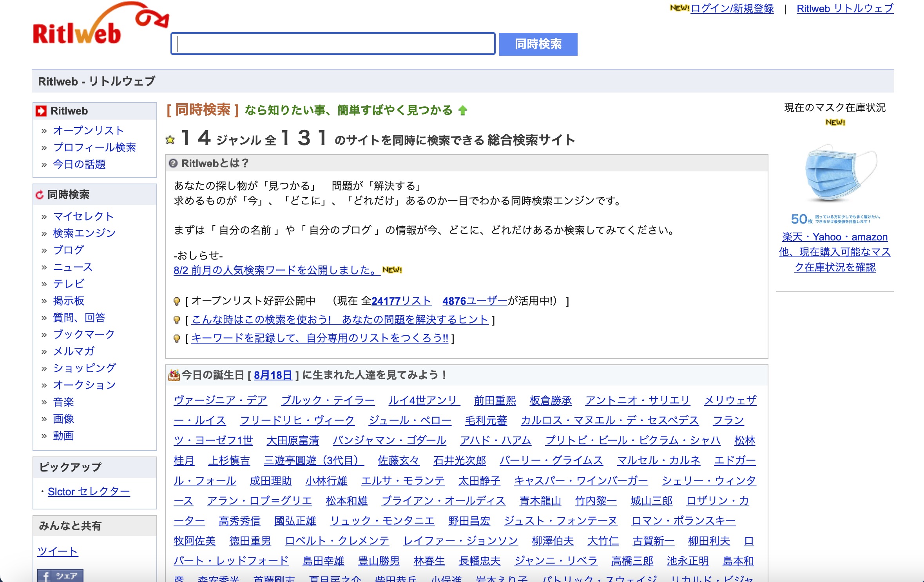Focus the search input field
The height and width of the screenshot is (582, 924).
pyautogui.click(x=333, y=44)
